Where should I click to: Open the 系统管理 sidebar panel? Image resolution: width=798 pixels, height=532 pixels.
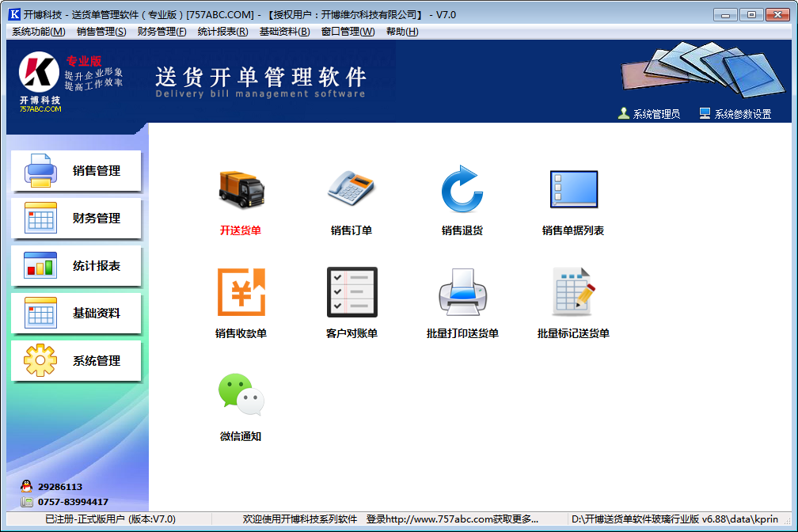tap(75, 361)
